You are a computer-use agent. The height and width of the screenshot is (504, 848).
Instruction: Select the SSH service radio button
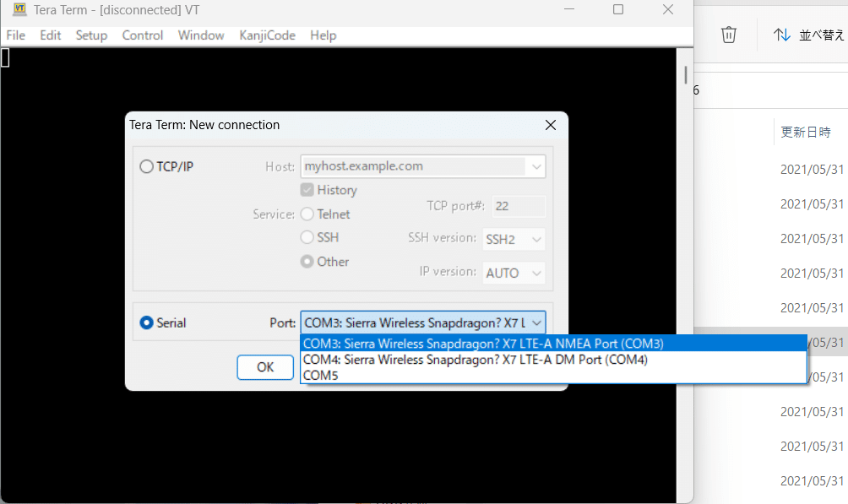(307, 237)
